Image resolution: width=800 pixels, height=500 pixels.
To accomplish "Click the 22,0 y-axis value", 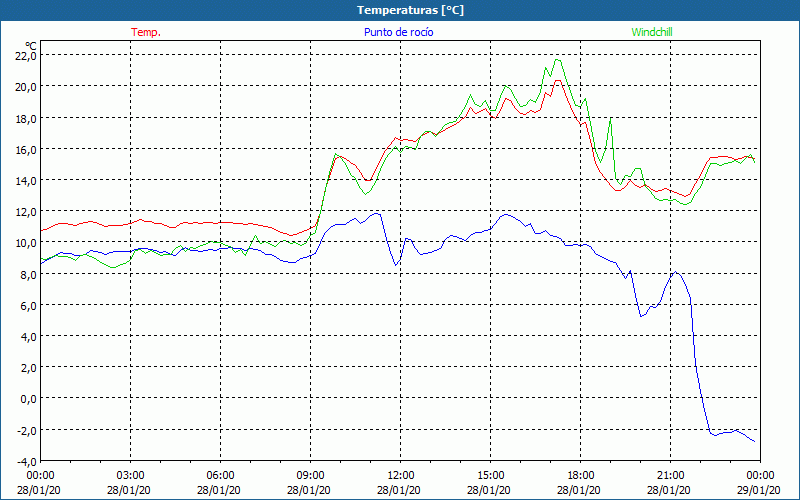I will [27, 56].
